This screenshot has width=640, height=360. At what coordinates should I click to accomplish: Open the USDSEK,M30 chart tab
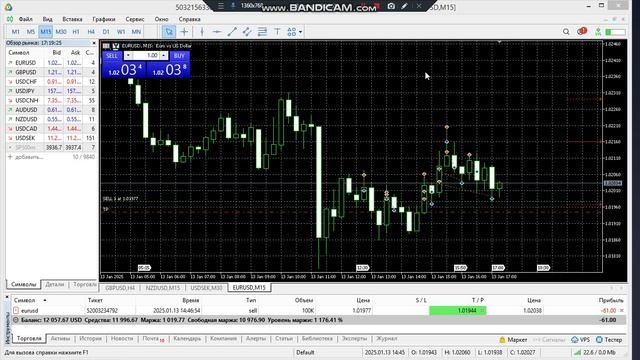[207, 288]
